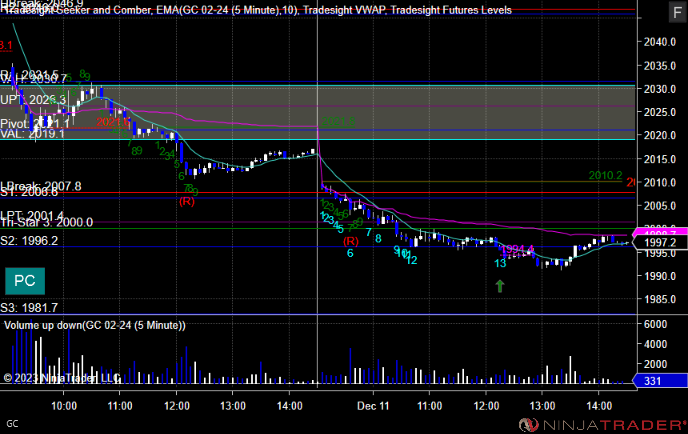Select the cyan 12 countdown number
The height and width of the screenshot is (434, 688).
click(412, 260)
